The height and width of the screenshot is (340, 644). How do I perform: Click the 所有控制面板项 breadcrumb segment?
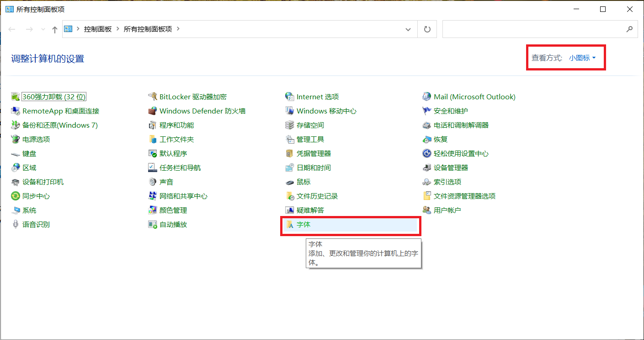pos(148,29)
